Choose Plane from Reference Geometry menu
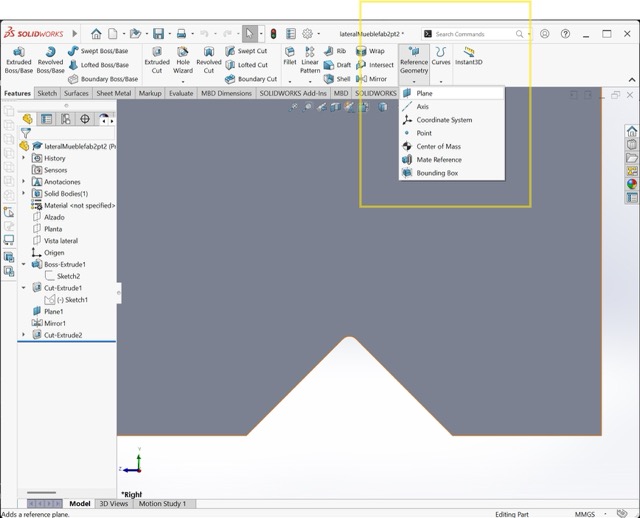 pyautogui.click(x=452, y=93)
